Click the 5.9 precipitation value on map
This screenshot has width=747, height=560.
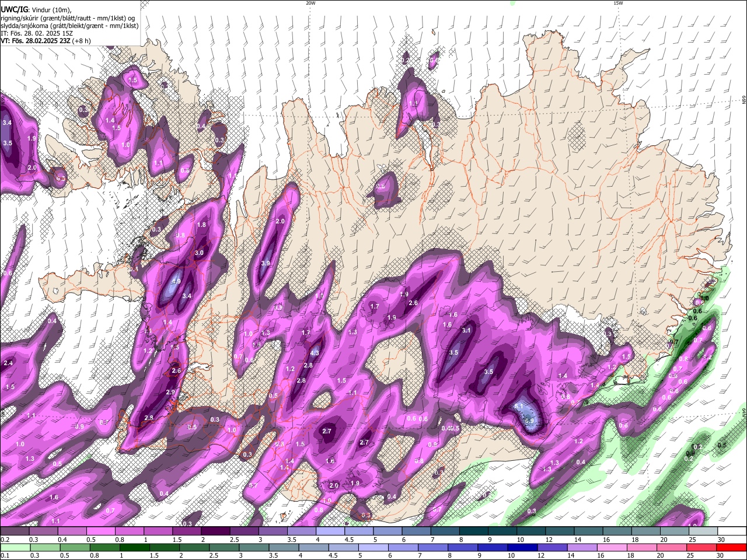click(529, 421)
